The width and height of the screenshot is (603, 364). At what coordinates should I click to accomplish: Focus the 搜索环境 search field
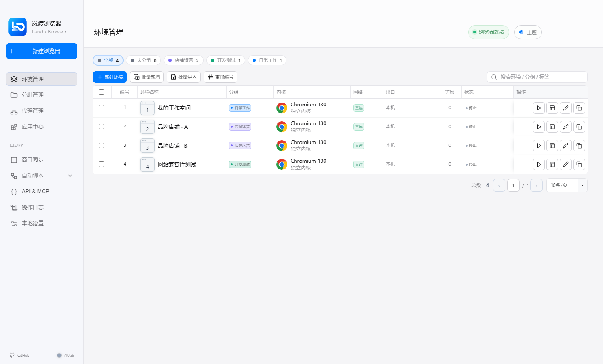pos(537,77)
